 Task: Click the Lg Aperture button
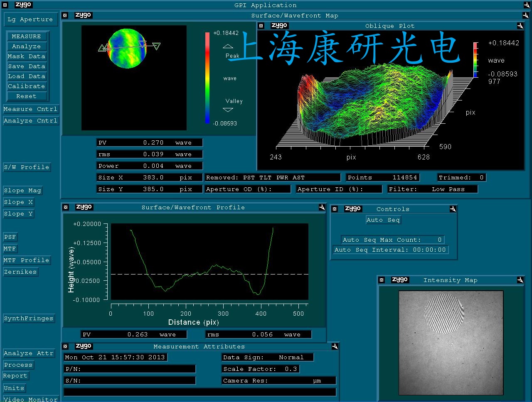pos(30,19)
